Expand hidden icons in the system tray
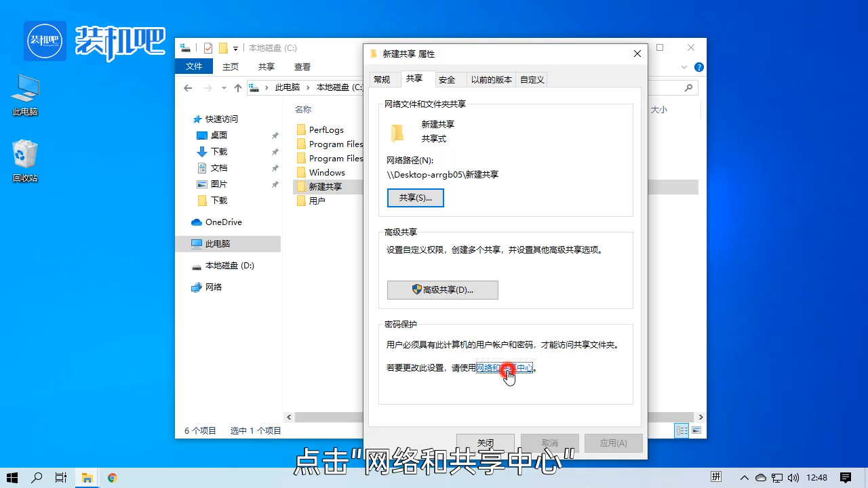Screen dimensions: 868x488 (x=744, y=477)
